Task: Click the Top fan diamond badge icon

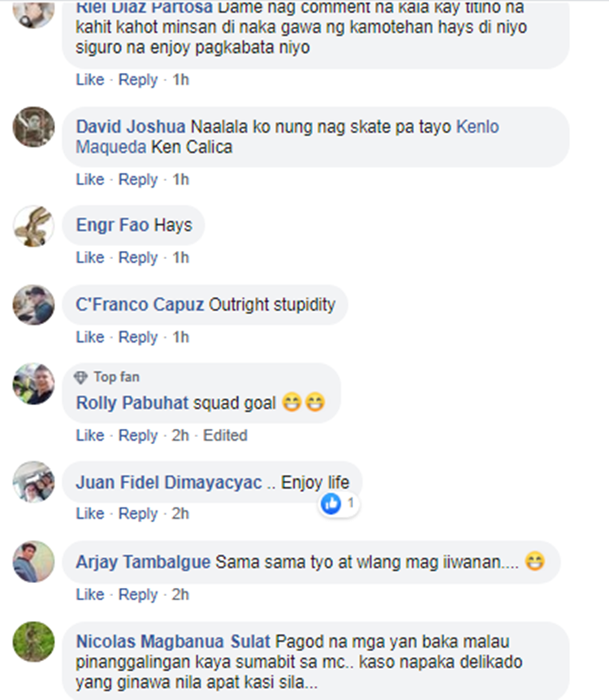Action: (x=80, y=378)
